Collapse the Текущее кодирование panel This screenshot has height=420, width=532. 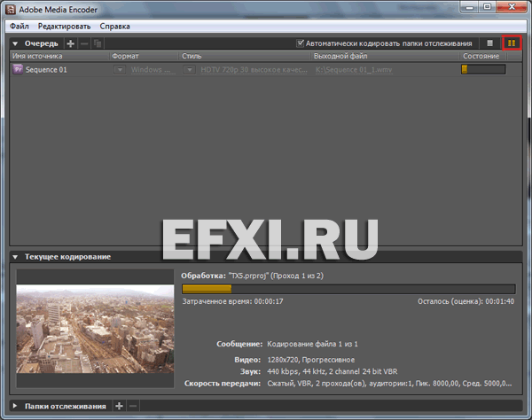pyautogui.click(x=15, y=257)
